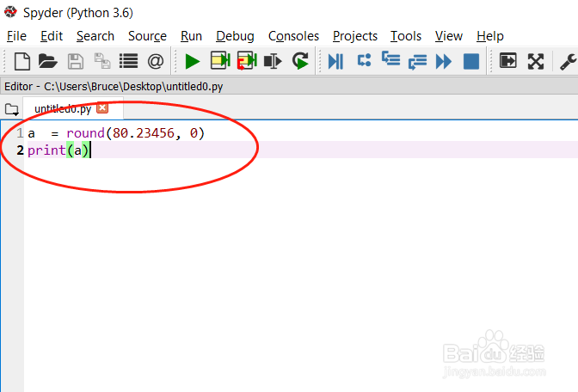
Task: Run the file with the green play icon
Action: tap(193, 62)
